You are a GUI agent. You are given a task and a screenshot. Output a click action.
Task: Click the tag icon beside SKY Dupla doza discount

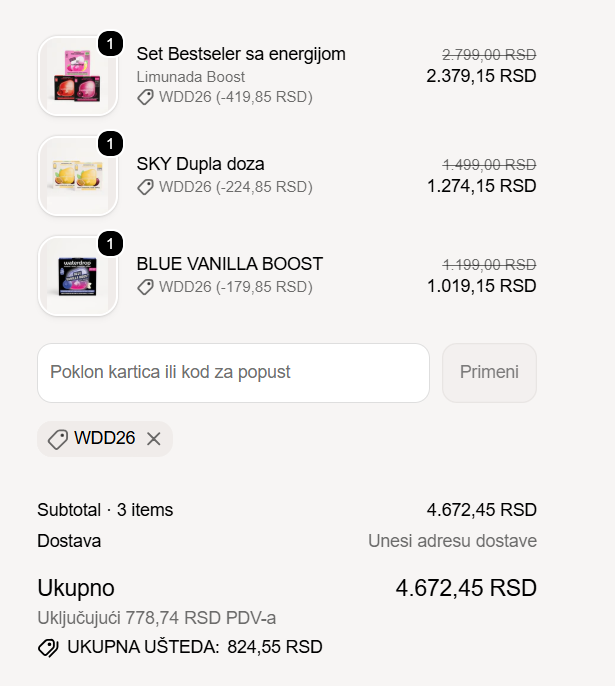pyautogui.click(x=145, y=187)
